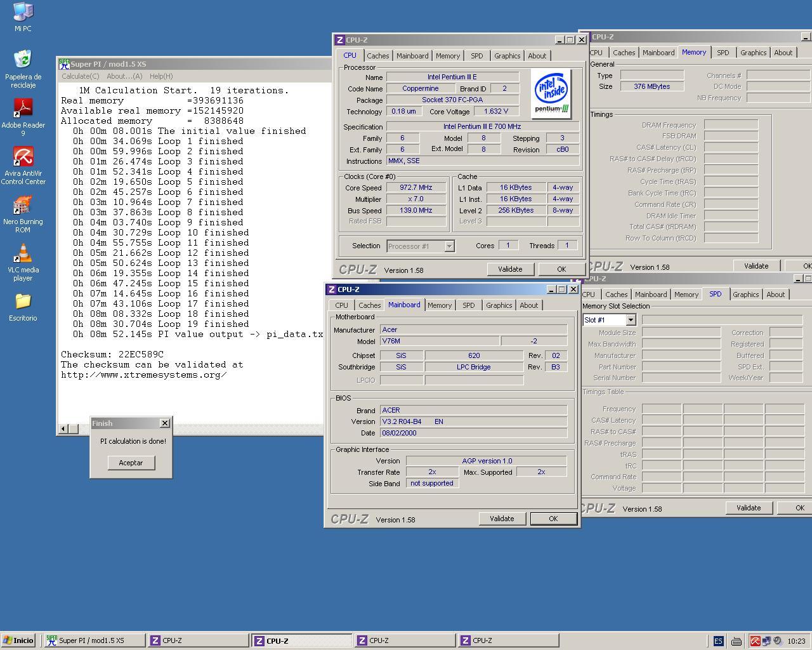Select Caches tab in Mainboard window
This screenshot has width=812, height=650.
point(369,305)
